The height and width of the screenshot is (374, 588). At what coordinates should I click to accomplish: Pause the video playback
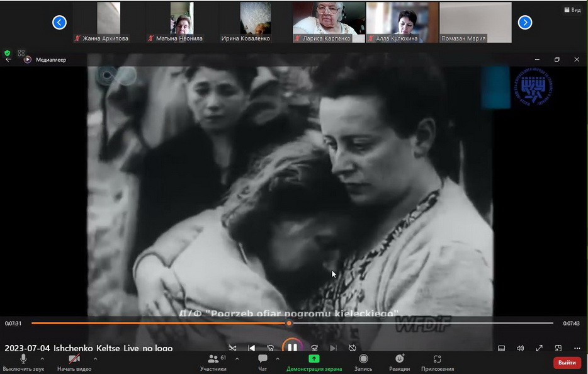[x=292, y=348]
